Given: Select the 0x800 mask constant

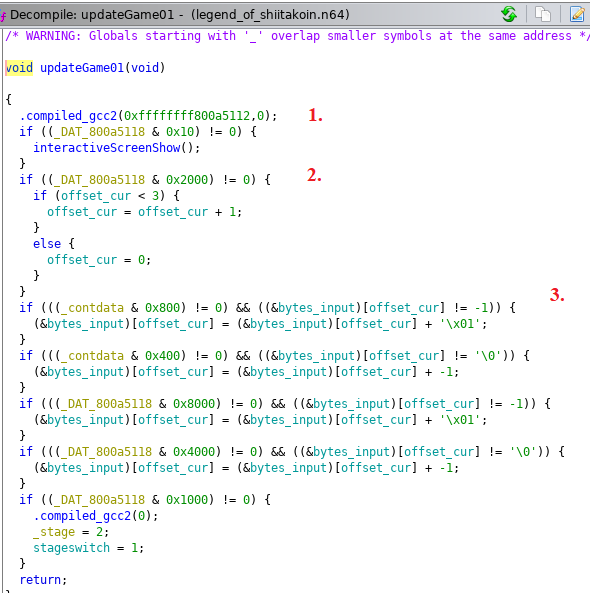Looking at the screenshot, I should [163, 308].
